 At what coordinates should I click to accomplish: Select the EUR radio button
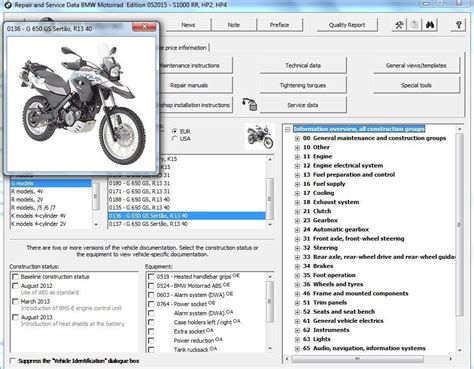click(x=174, y=131)
